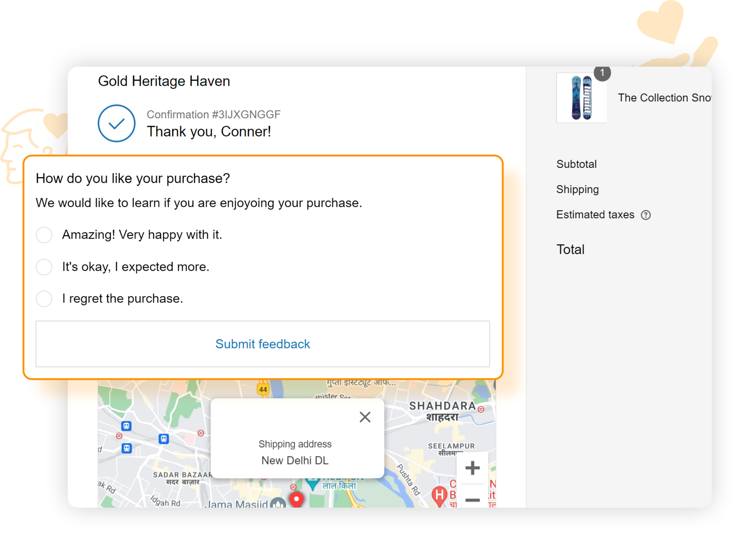
Task: Close the Shipping address map popup
Action: pos(365,417)
